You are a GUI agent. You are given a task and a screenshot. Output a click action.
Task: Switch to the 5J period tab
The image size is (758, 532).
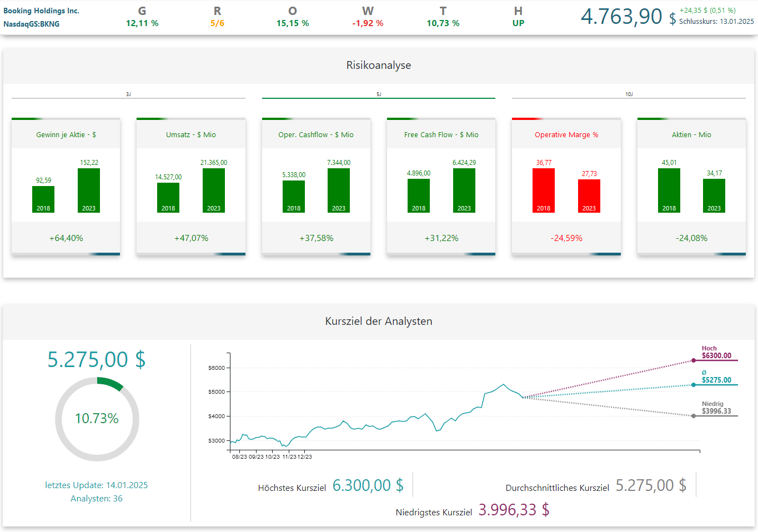click(379, 94)
